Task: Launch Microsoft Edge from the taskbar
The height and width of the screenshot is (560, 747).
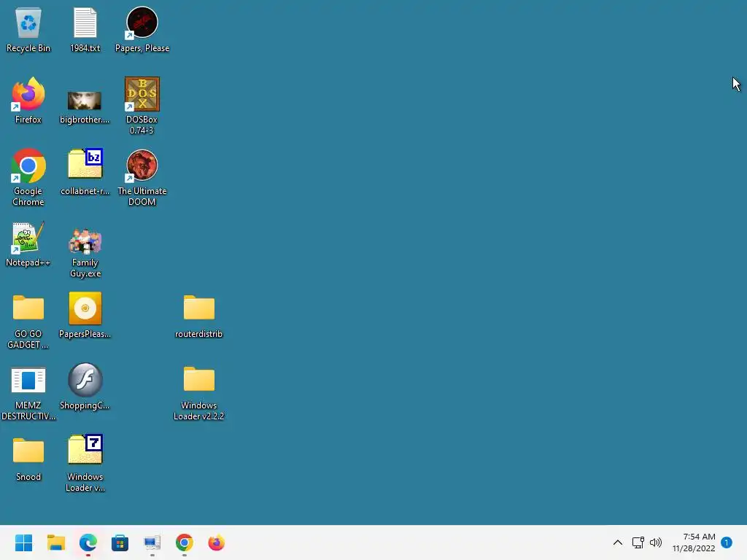Action: point(88,542)
